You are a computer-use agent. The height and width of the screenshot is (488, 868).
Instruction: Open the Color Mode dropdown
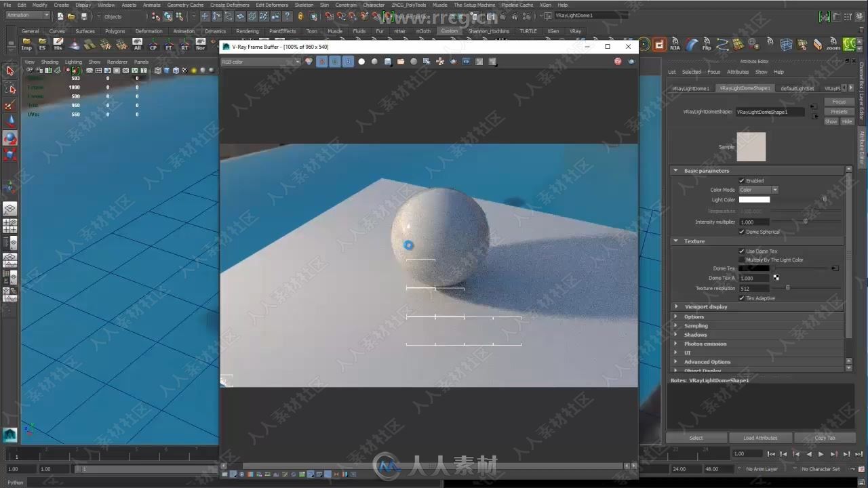click(x=758, y=190)
